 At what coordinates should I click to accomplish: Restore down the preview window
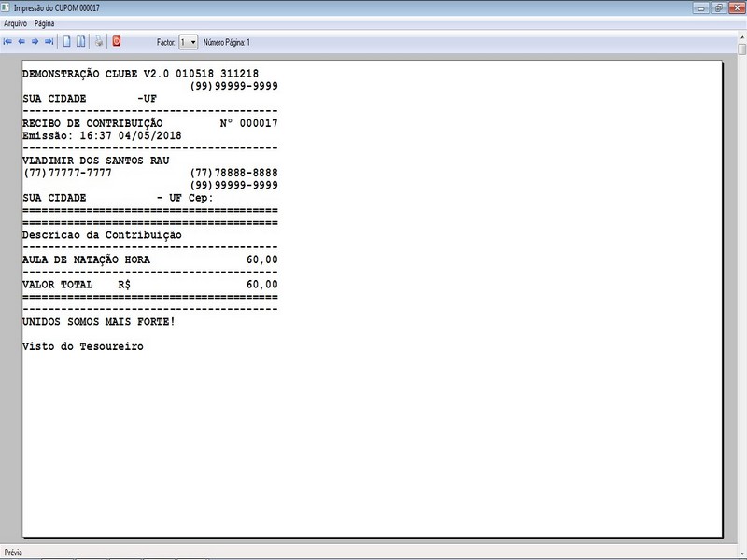coord(717,7)
